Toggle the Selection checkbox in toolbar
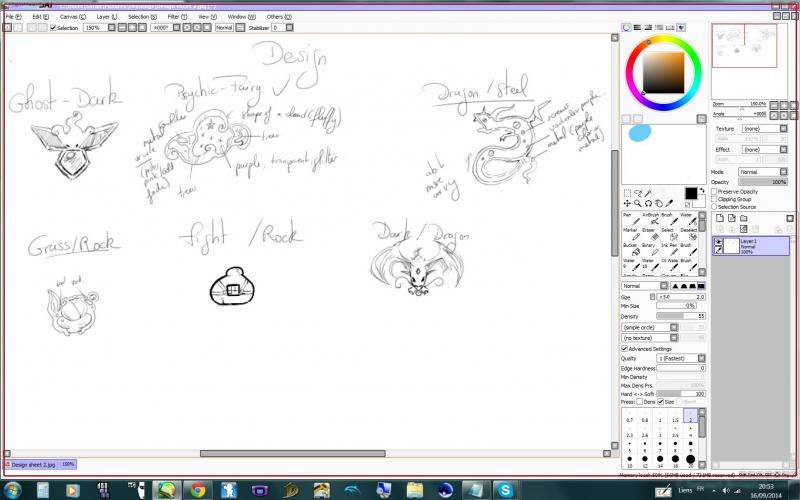 click(53, 28)
